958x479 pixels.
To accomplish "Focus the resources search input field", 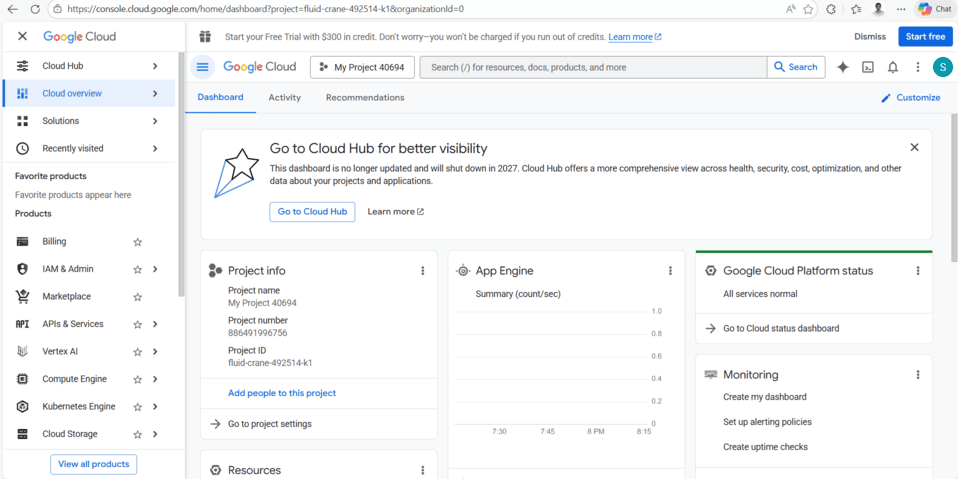I will point(593,67).
